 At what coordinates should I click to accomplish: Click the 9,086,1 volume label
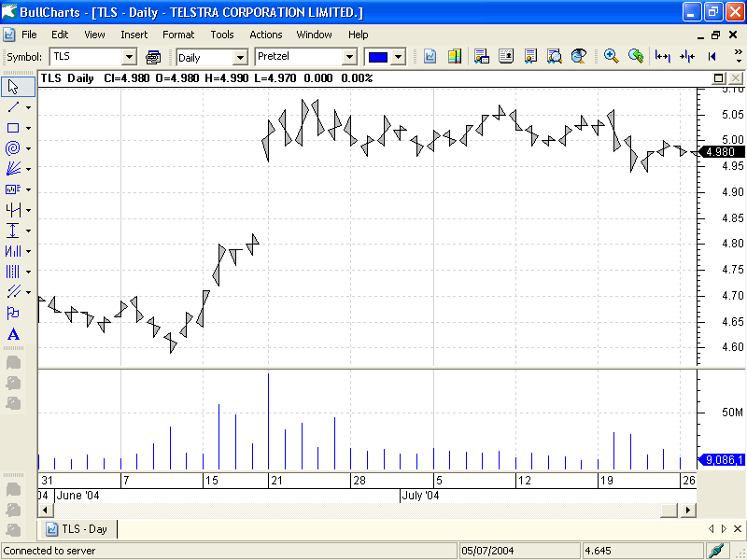coord(721,460)
